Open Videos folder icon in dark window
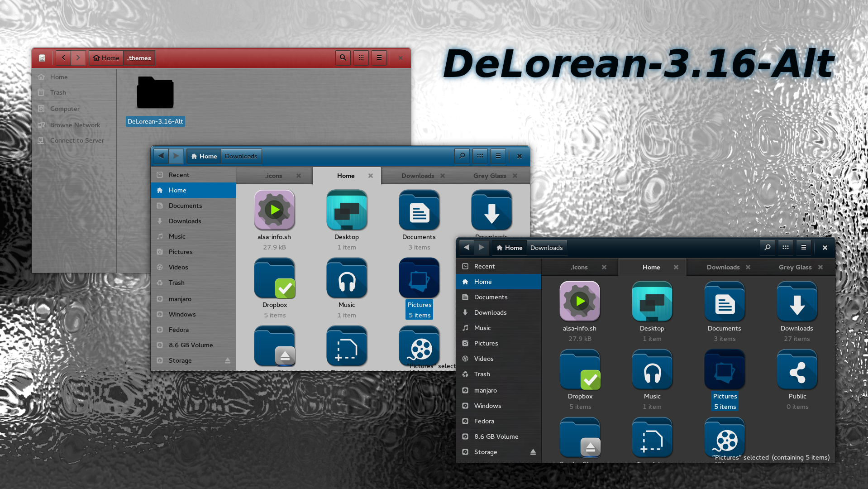Screen dimensions: 868x489 pos(725,437)
